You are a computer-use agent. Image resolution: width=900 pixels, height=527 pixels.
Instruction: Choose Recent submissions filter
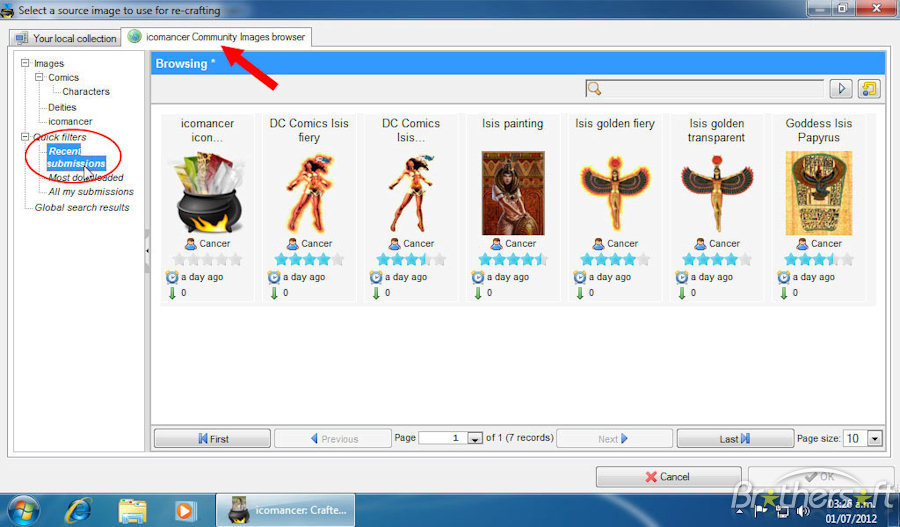pos(76,157)
